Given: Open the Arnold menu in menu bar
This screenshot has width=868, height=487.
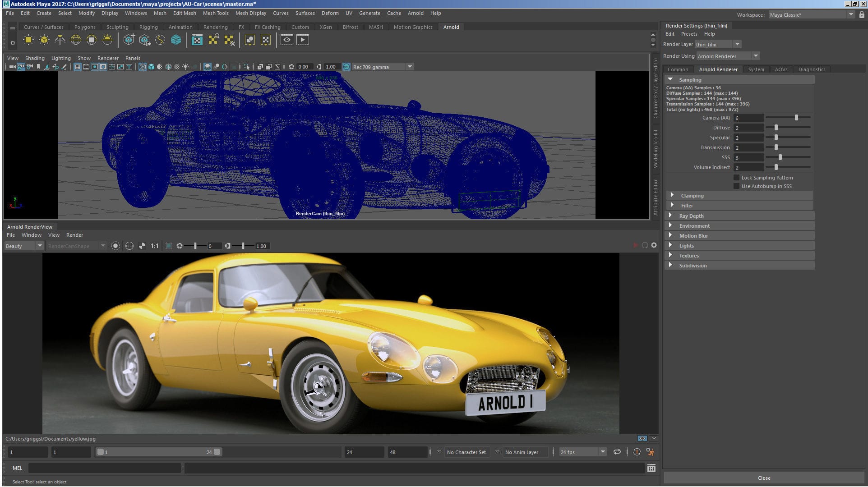Looking at the screenshot, I should (x=416, y=13).
